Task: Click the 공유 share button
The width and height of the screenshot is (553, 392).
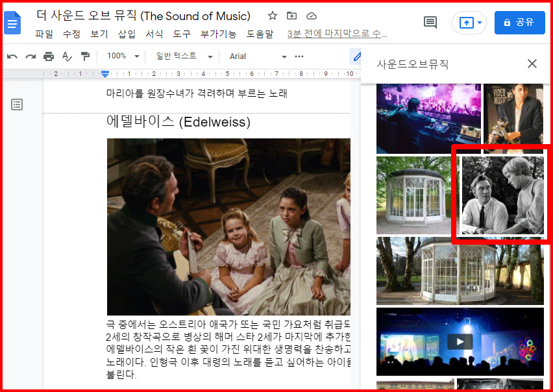Action: point(519,23)
